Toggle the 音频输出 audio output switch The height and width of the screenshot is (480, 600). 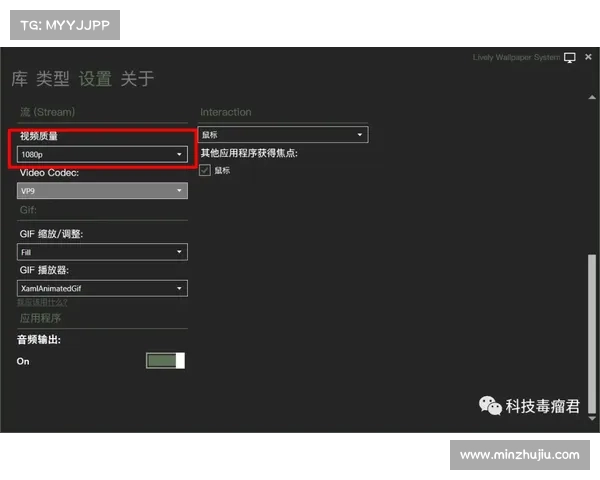(166, 361)
